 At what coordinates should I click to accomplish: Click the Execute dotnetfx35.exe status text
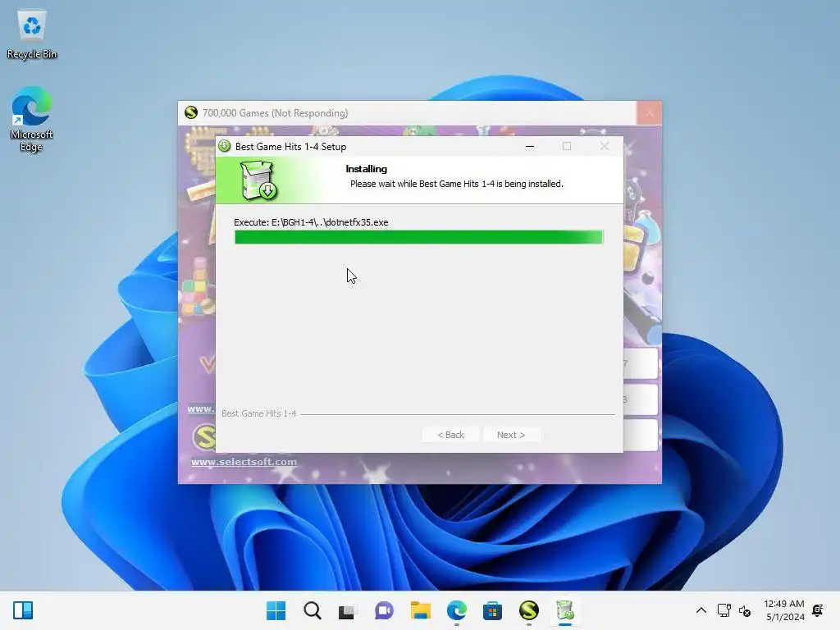pos(311,222)
